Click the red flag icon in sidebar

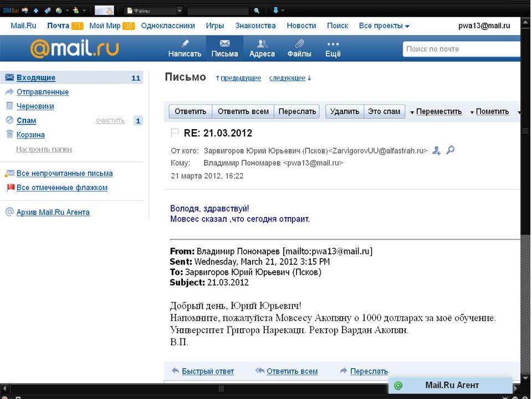coord(11,187)
